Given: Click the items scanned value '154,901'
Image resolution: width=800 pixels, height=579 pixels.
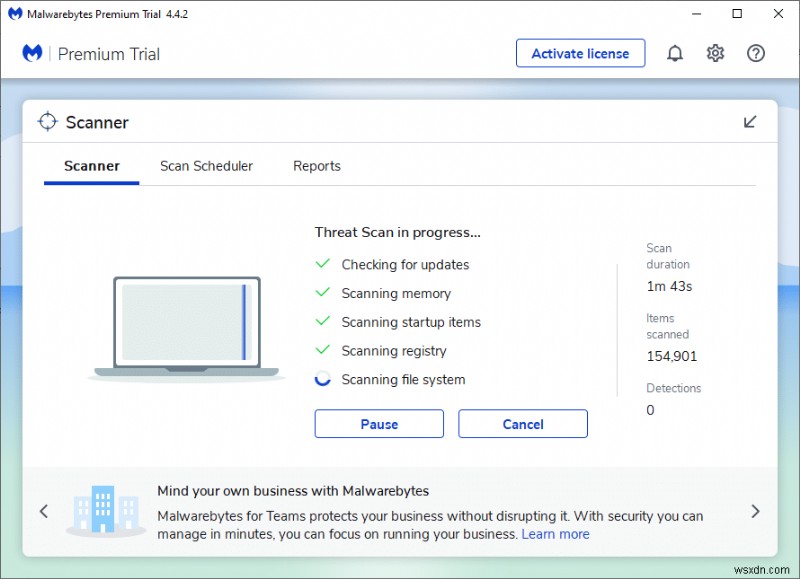Looking at the screenshot, I should pyautogui.click(x=671, y=356).
